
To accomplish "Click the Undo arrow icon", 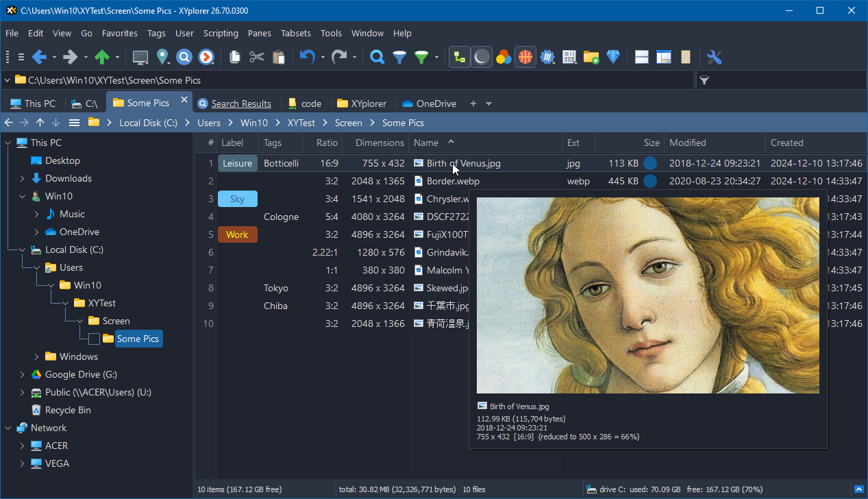I will coord(306,57).
